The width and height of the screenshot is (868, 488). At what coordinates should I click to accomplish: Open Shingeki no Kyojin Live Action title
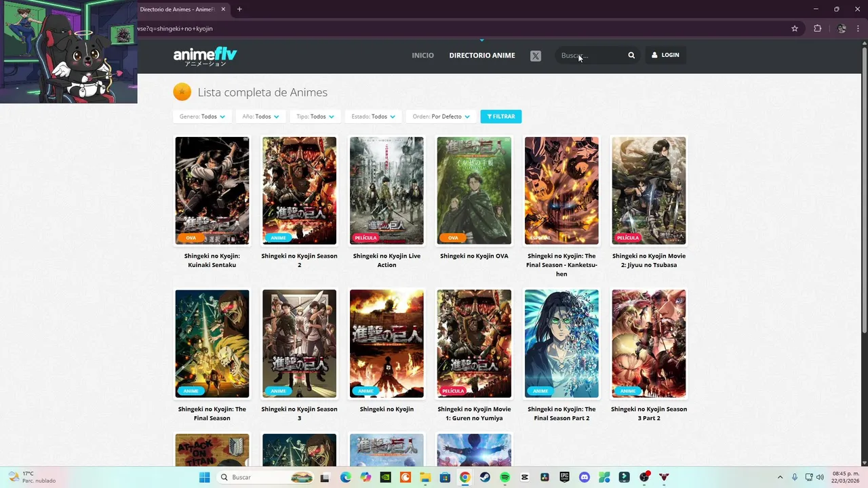click(x=387, y=260)
